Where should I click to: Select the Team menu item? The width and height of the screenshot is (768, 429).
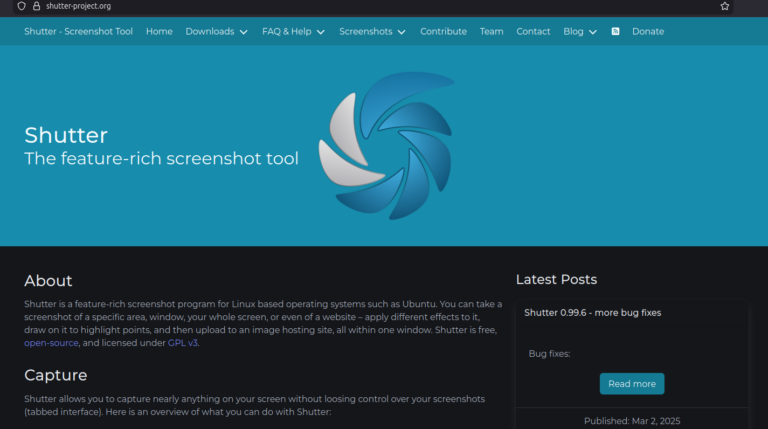pyautogui.click(x=491, y=31)
